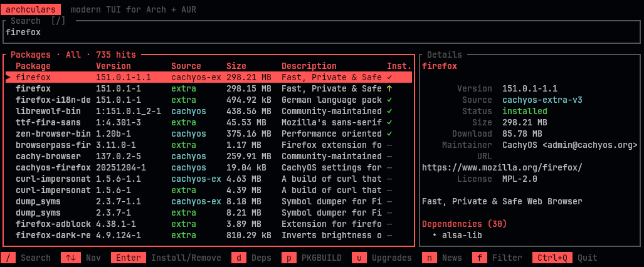Click the selection arrow marker beside firefox

coord(8,77)
